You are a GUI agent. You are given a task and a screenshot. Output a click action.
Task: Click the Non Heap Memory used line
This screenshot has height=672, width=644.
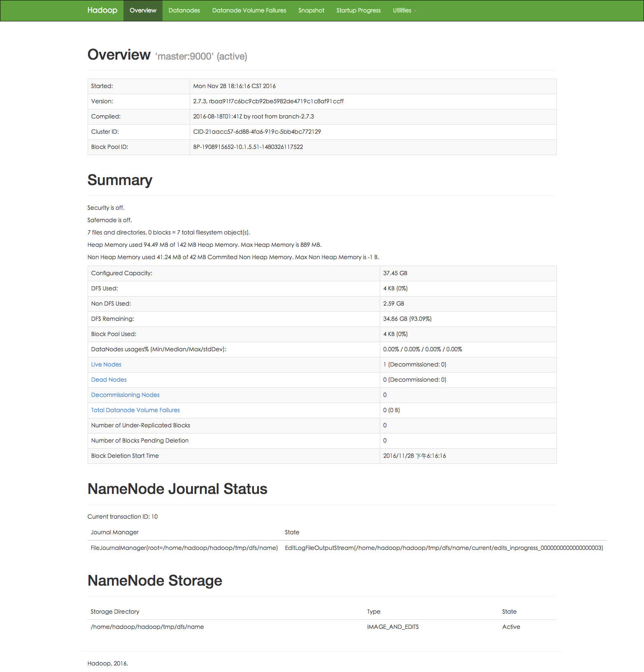click(x=233, y=257)
